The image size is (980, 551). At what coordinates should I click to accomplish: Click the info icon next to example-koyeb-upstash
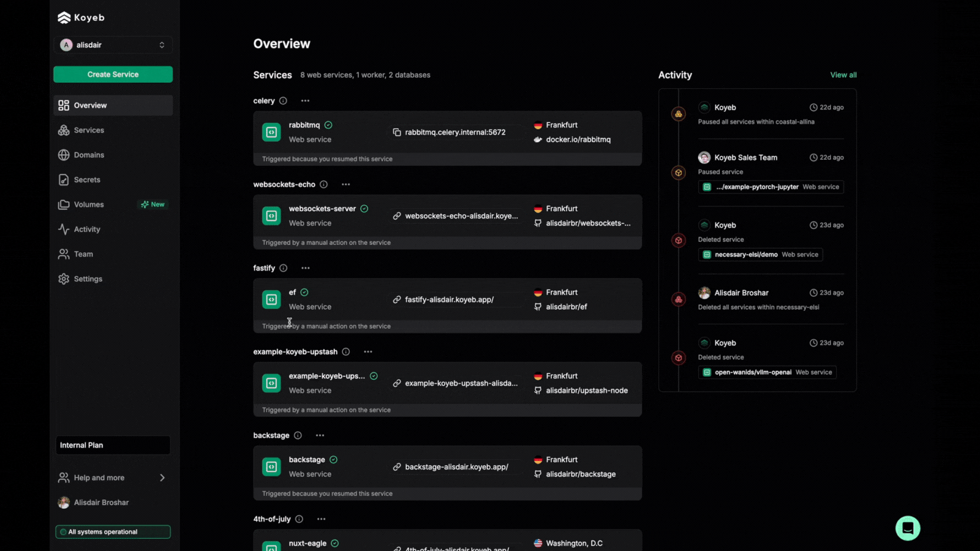pos(345,352)
